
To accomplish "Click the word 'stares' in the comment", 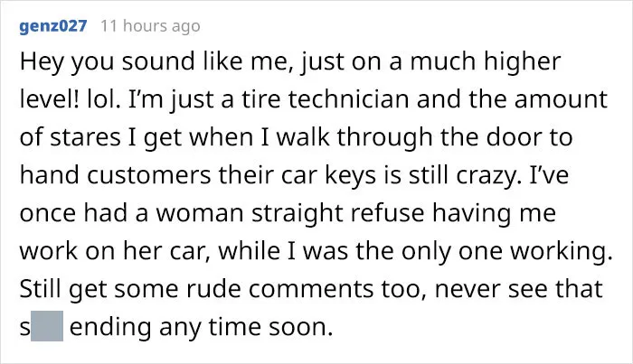I will (x=85, y=137).
